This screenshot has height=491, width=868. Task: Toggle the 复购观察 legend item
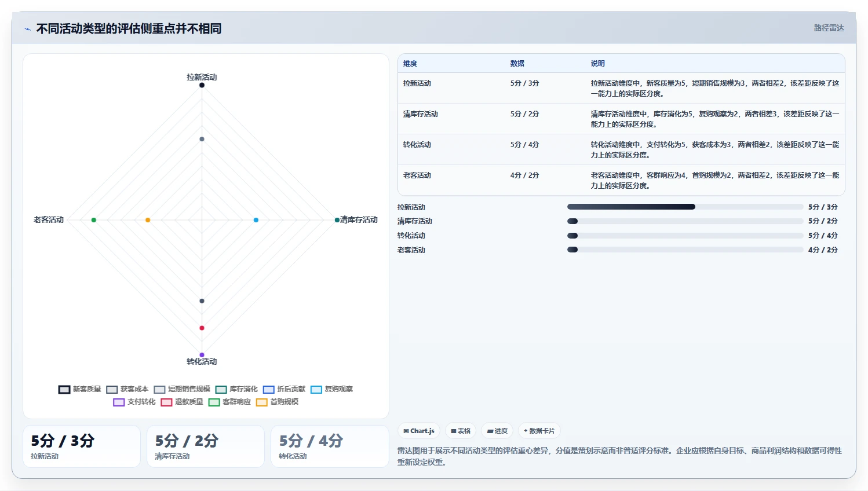click(x=331, y=389)
